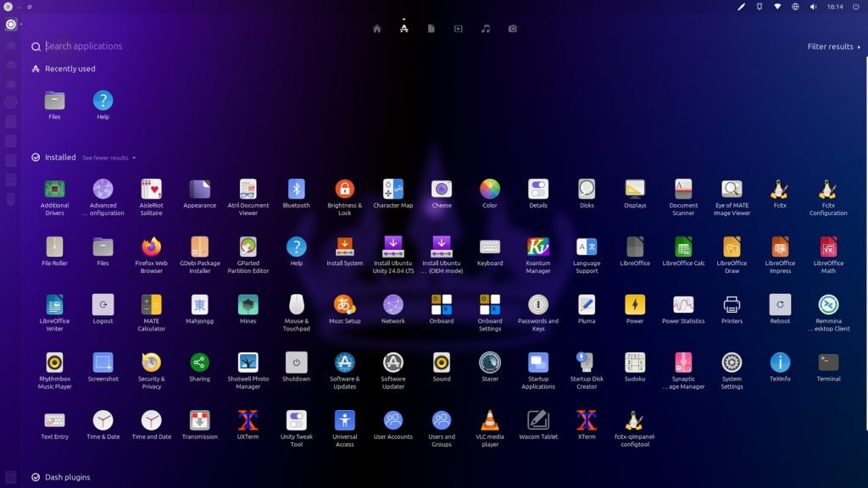Viewport: 868px width, 488px height.
Task: Switch to the Videos lens tab
Action: tap(458, 28)
